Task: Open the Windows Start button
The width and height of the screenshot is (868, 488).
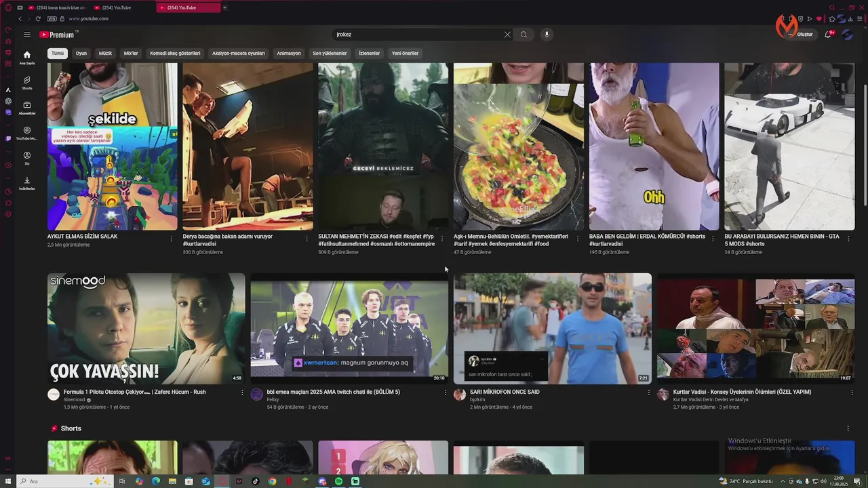Action: click(7, 481)
